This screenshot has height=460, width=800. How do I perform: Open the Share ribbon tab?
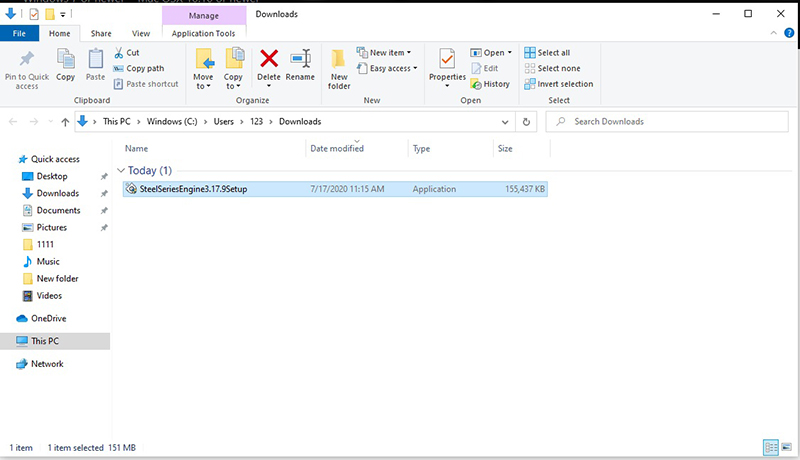101,33
